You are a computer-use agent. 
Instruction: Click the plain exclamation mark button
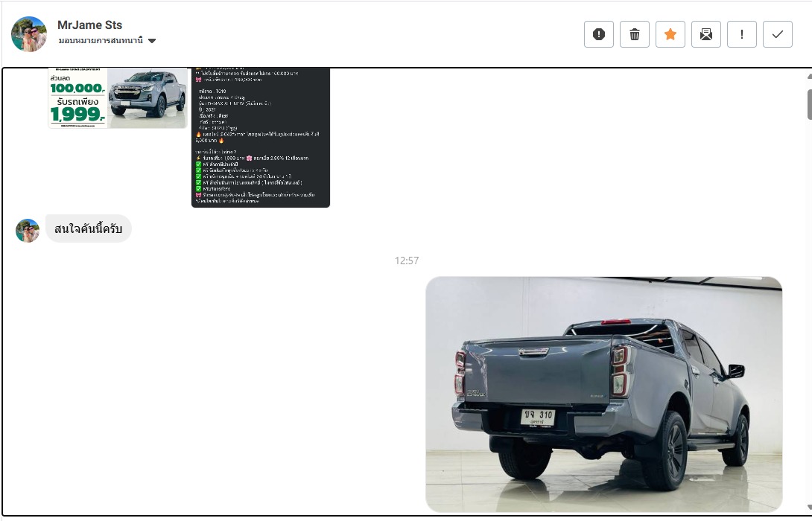742,34
